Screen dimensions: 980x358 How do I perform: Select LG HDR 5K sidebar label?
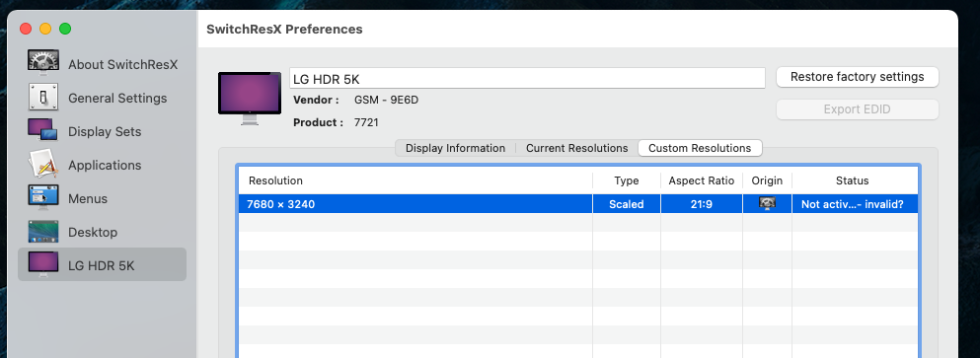[102, 265]
